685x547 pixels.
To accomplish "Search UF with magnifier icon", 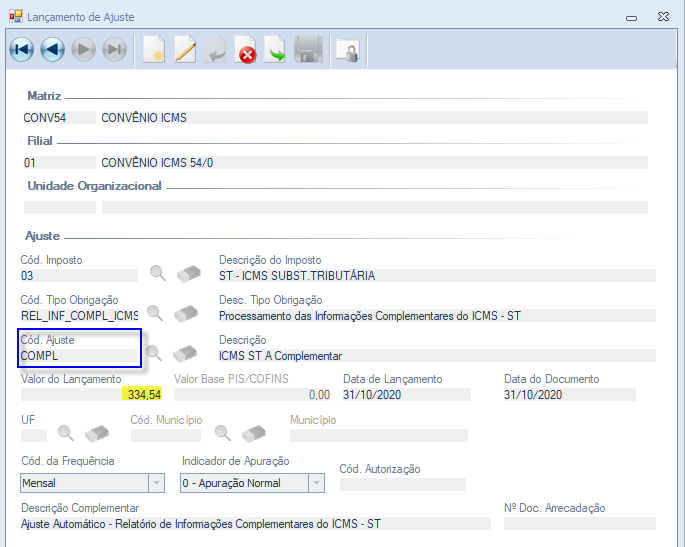I will [x=66, y=433].
